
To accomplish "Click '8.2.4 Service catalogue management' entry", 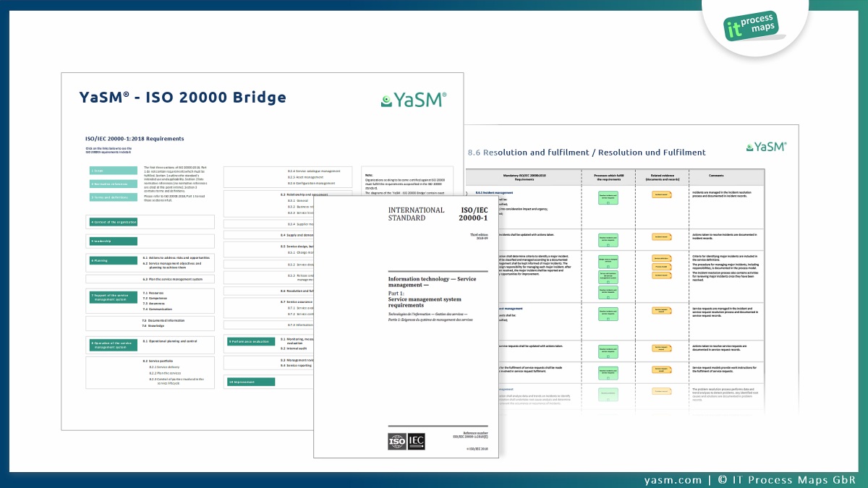I will tap(315, 171).
